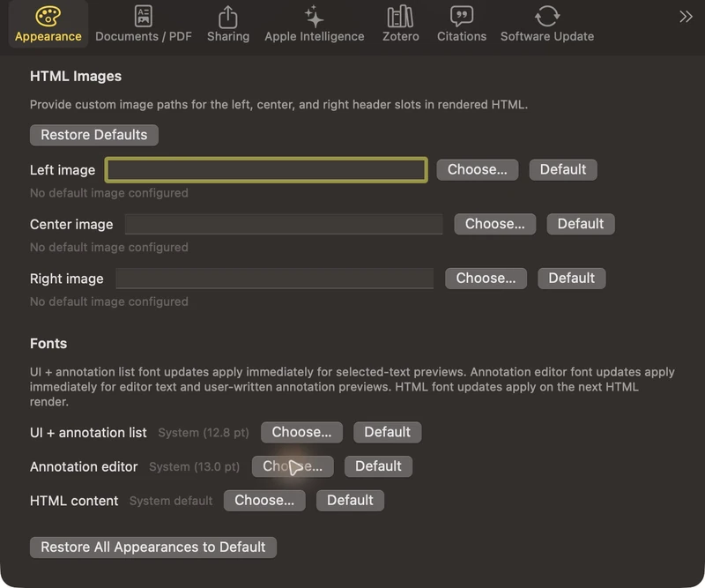Reset Annotation editor font to Default

(378, 466)
